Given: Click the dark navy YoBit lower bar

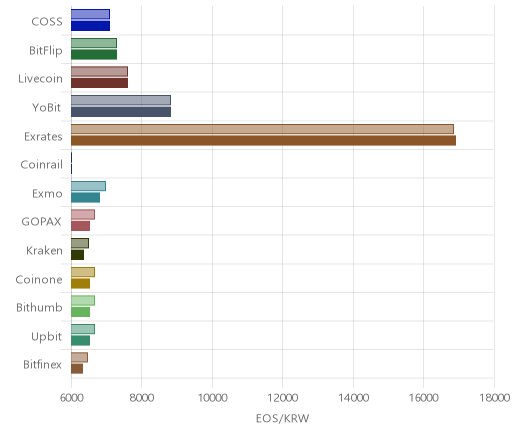Looking at the screenshot, I should pos(121,112).
